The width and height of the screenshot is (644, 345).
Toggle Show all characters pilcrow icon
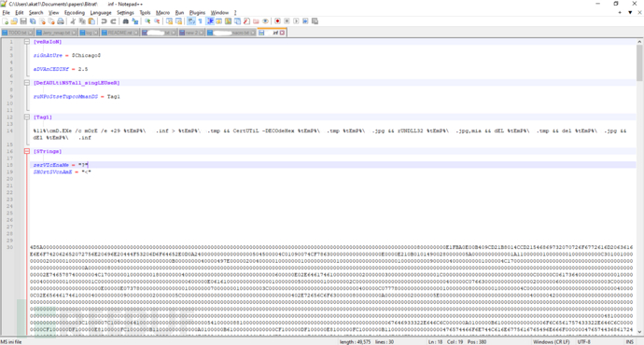(200, 21)
